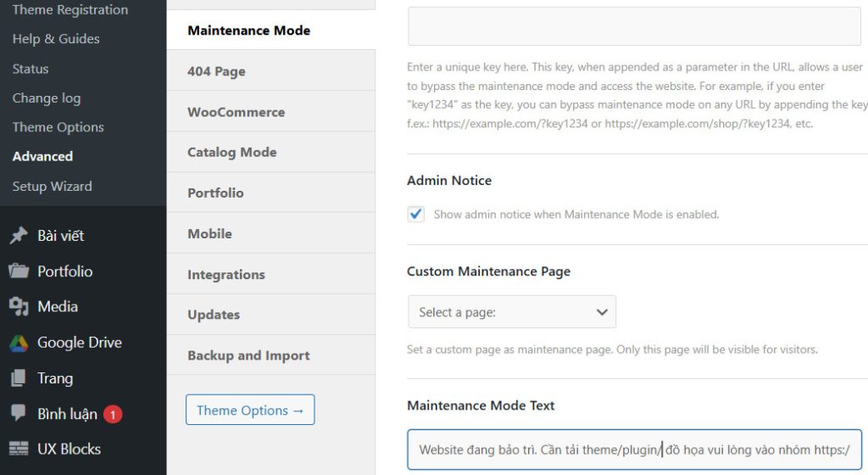Viewport: 868px width, 475px height.
Task: Click the Google Drive triangle icon
Action: [19, 343]
